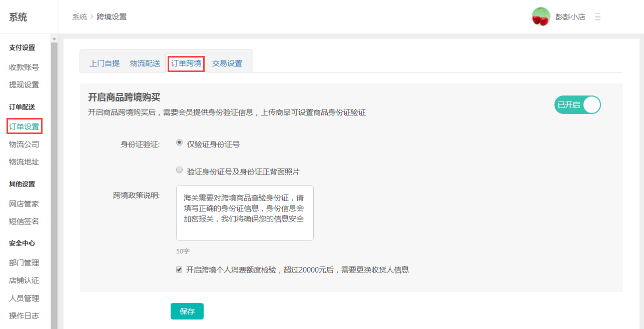Screen dimensions: 644x329
Task: Switch to the 上门自提 tab
Action: pyautogui.click(x=105, y=63)
